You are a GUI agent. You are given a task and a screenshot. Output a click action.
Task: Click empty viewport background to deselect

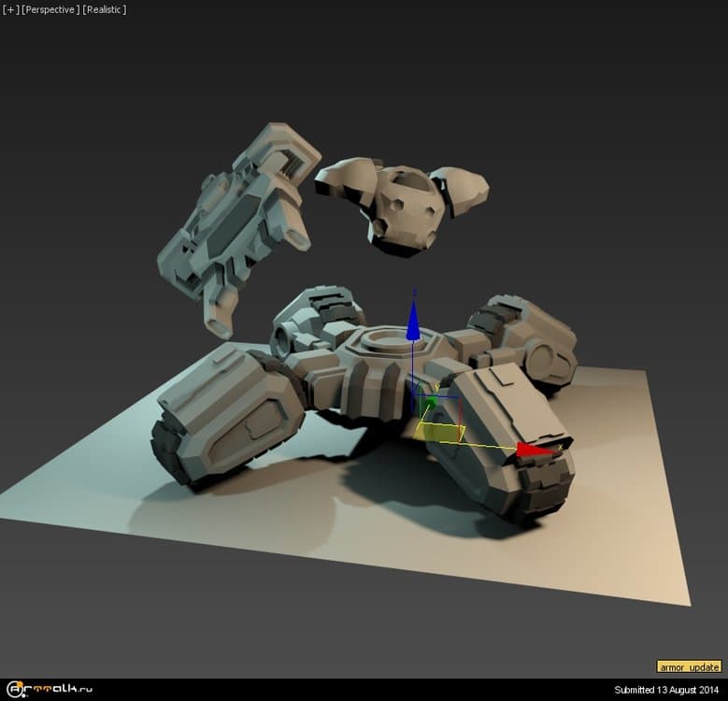(x=607, y=140)
